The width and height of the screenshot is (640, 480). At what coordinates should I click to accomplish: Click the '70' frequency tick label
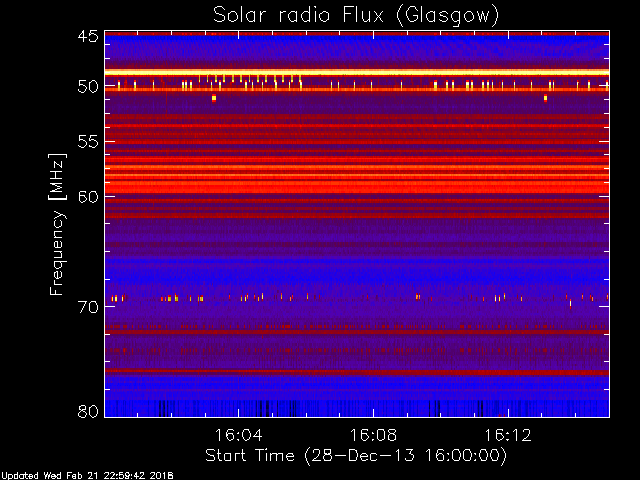(x=88, y=307)
